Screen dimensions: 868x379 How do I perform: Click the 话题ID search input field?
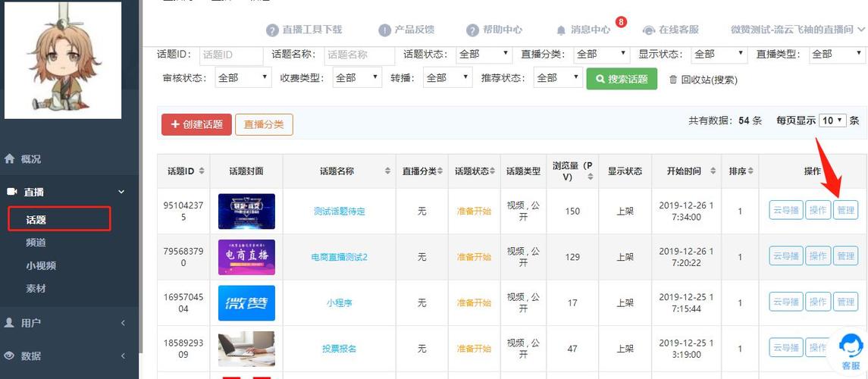point(231,55)
